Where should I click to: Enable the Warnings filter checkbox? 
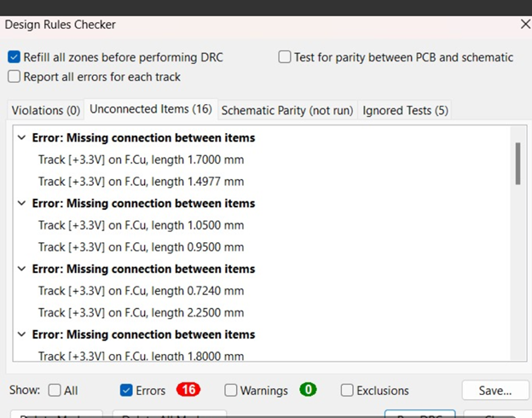[x=231, y=391]
